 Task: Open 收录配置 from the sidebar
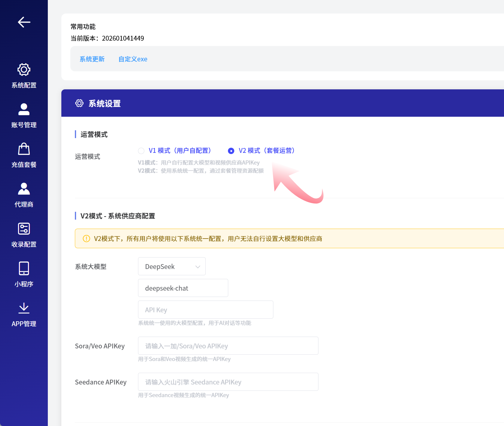(x=24, y=235)
